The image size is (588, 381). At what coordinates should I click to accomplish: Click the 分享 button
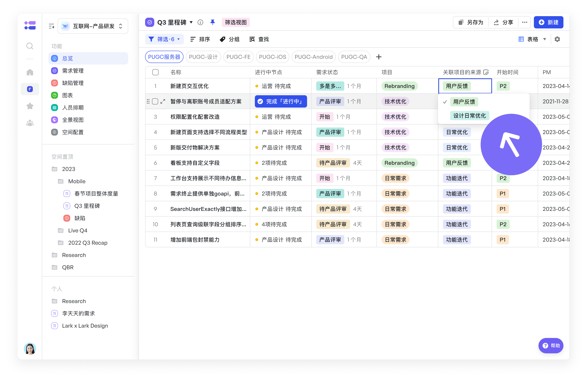[x=503, y=22]
